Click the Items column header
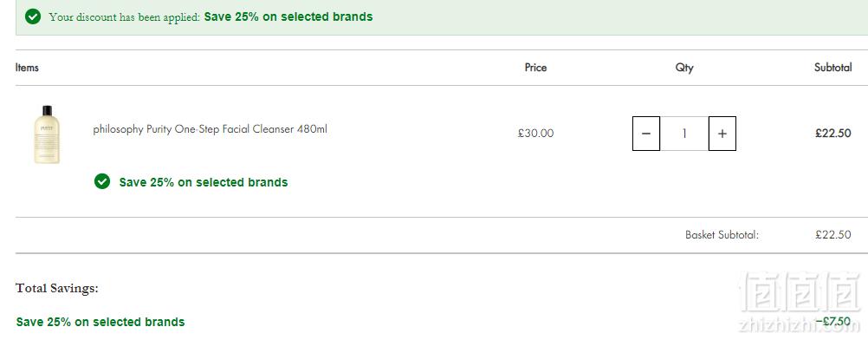This screenshot has width=868, height=340. coord(27,68)
